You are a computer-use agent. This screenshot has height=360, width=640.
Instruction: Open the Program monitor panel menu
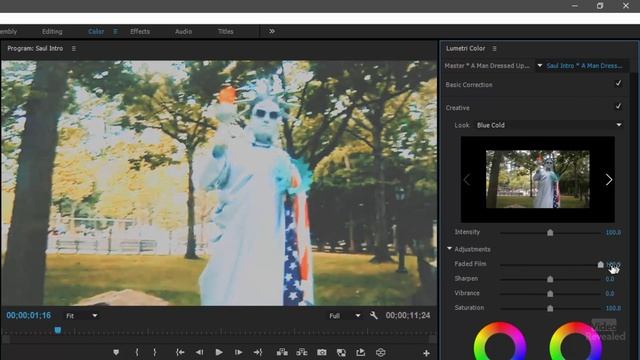(x=74, y=48)
